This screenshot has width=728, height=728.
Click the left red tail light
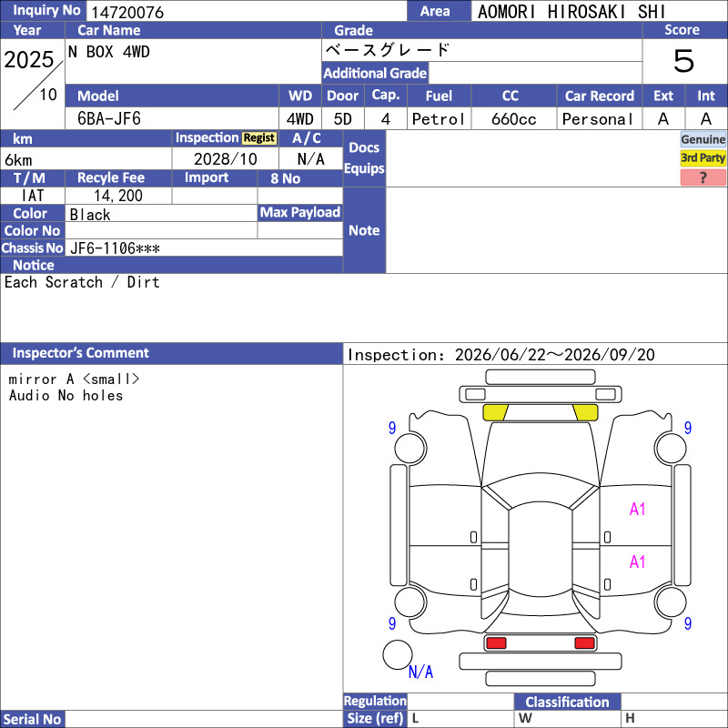point(496,643)
